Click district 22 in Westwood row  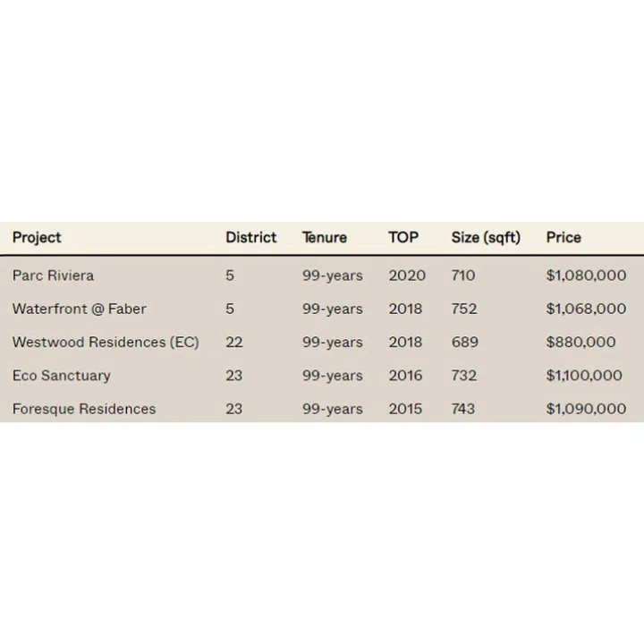point(233,342)
